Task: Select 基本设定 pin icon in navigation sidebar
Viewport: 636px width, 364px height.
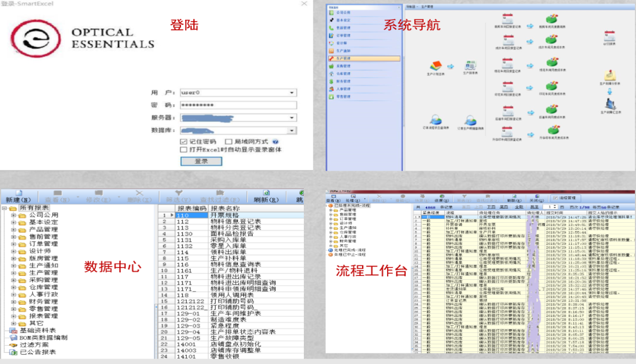Action: pyautogui.click(x=332, y=20)
